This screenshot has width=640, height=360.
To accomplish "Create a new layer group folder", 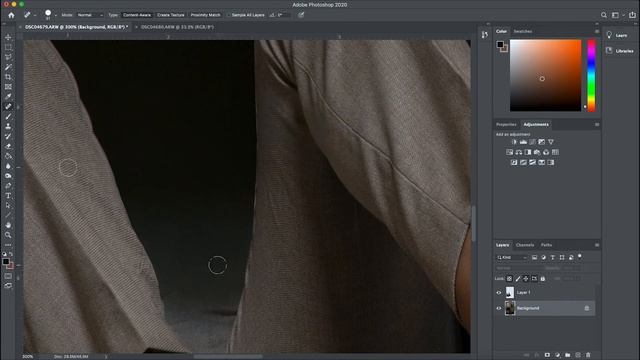I will tap(568, 355).
